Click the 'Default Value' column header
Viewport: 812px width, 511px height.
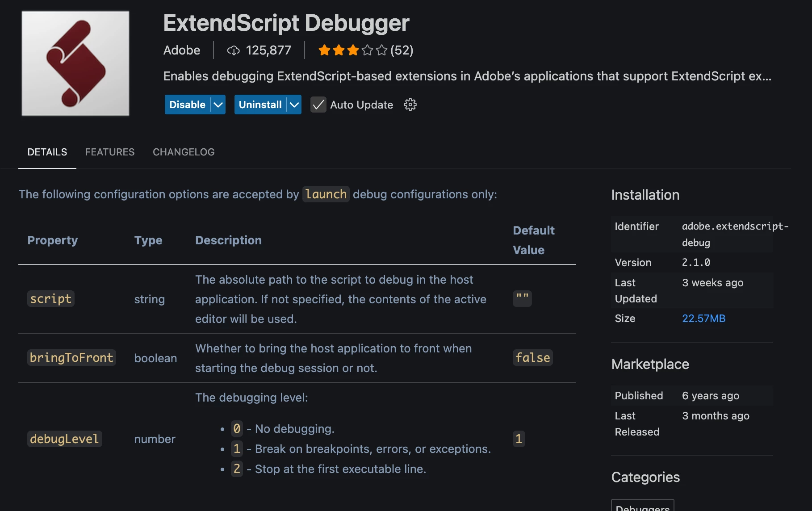tap(534, 240)
